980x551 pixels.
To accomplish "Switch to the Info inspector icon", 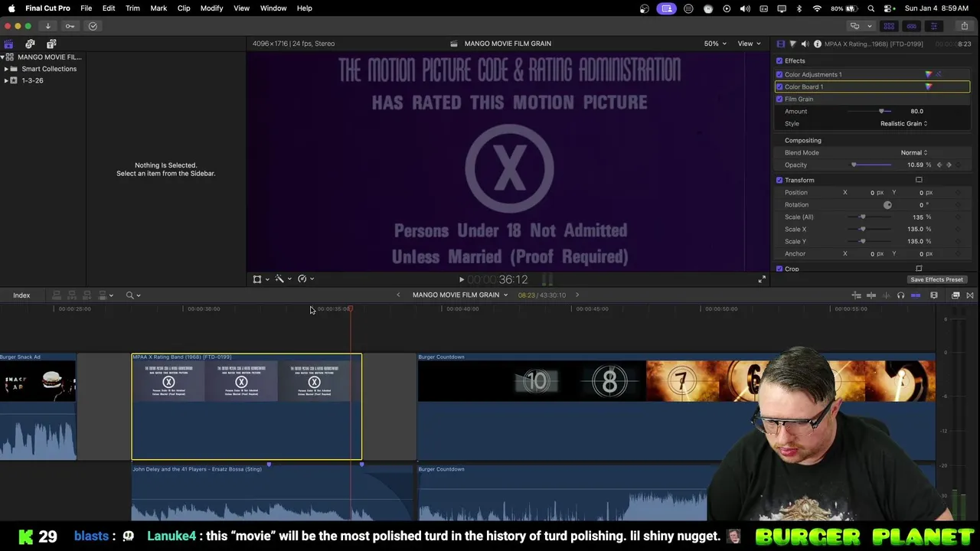I will click(818, 44).
